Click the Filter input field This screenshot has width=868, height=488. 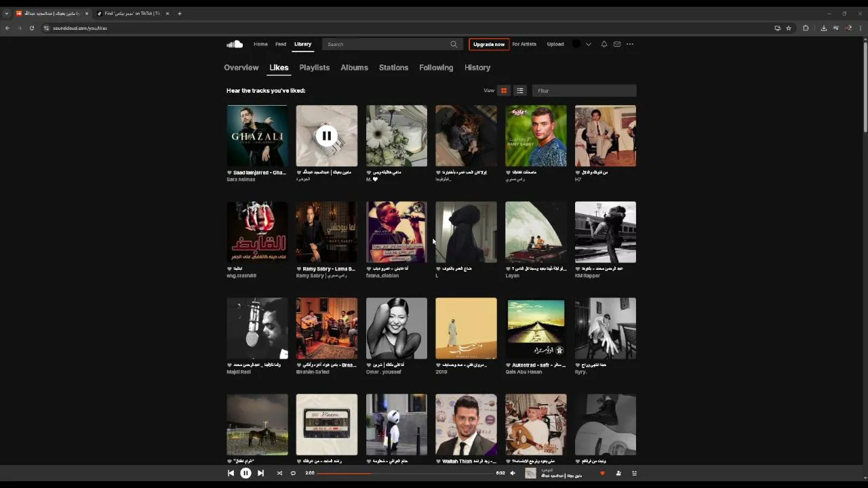pyautogui.click(x=584, y=91)
